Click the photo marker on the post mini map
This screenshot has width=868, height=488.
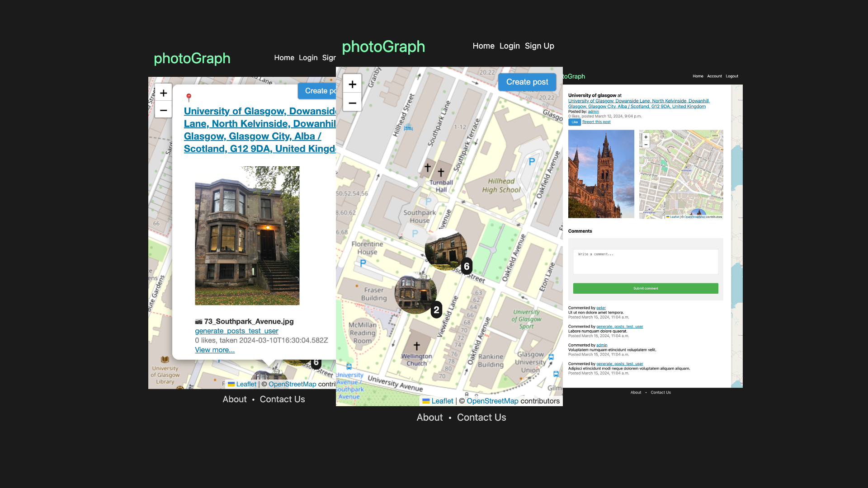click(698, 212)
